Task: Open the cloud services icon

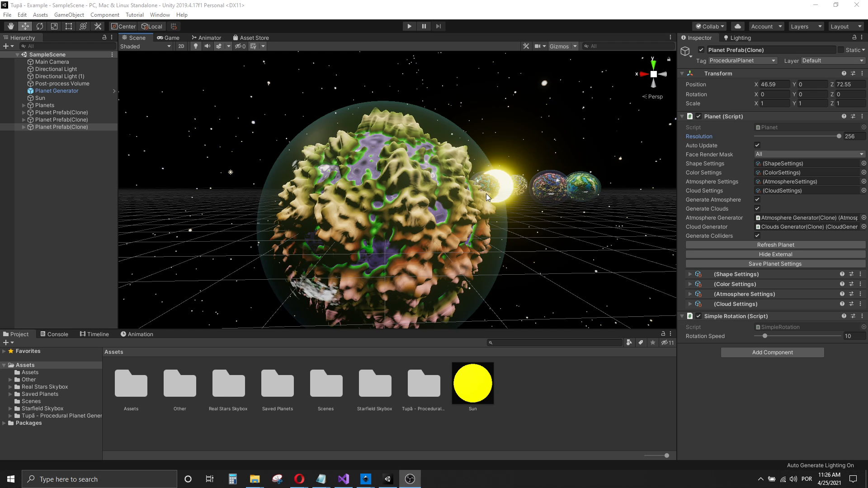Action: point(738,26)
